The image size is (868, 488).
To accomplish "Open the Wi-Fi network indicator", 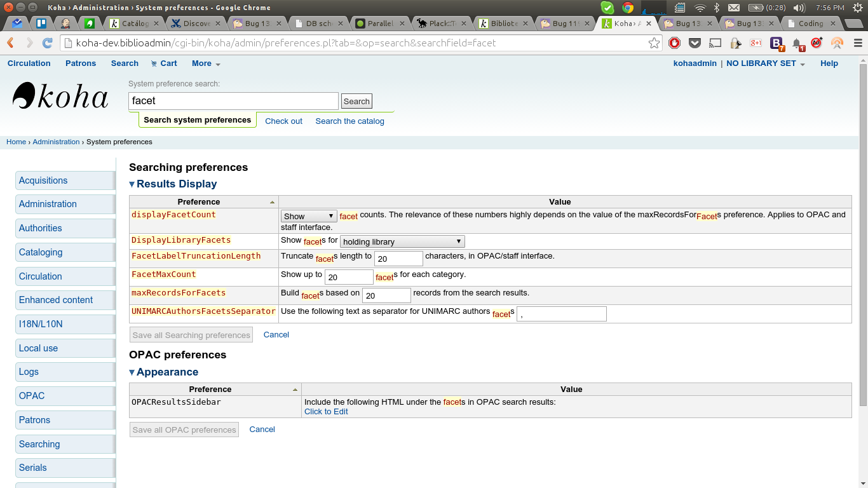I will pyautogui.click(x=700, y=8).
